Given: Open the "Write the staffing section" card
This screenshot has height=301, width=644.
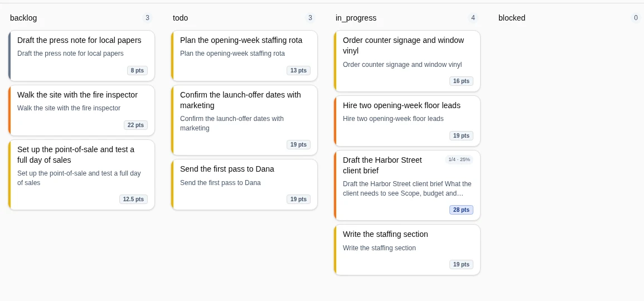Looking at the screenshot, I should coord(407,250).
